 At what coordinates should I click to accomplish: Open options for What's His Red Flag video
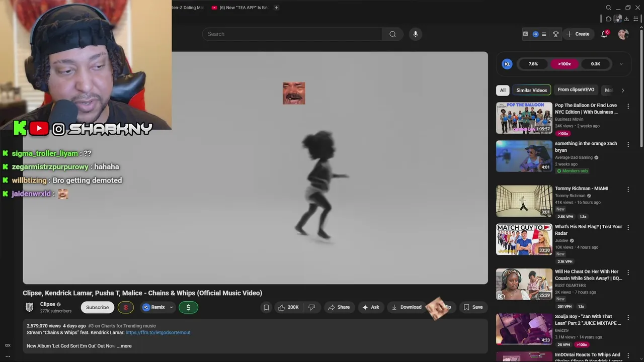pos(628,227)
